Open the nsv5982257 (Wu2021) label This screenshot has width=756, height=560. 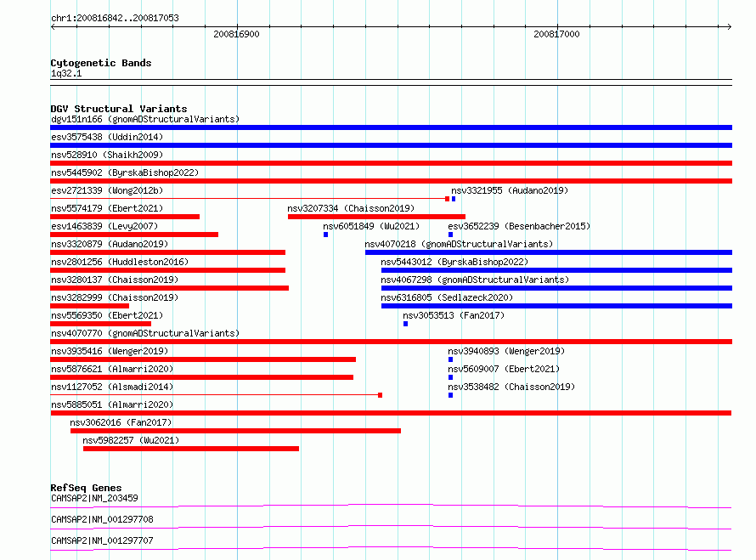tap(131, 440)
